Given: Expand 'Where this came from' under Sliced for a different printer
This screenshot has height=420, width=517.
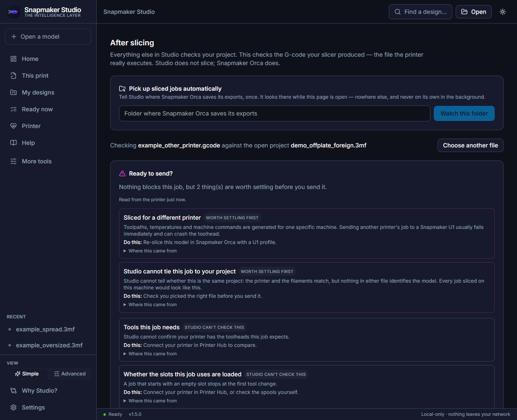Looking at the screenshot, I should [150, 251].
